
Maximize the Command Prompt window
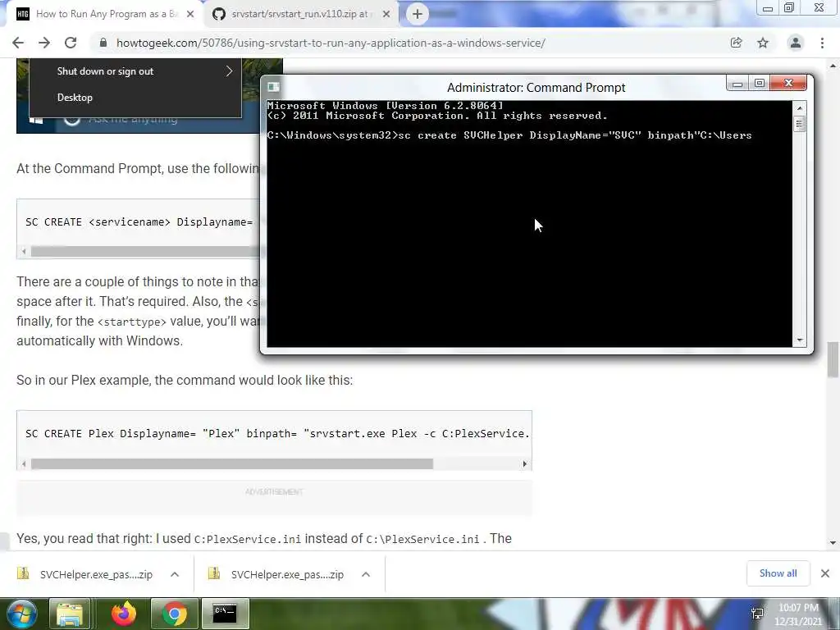click(x=759, y=83)
